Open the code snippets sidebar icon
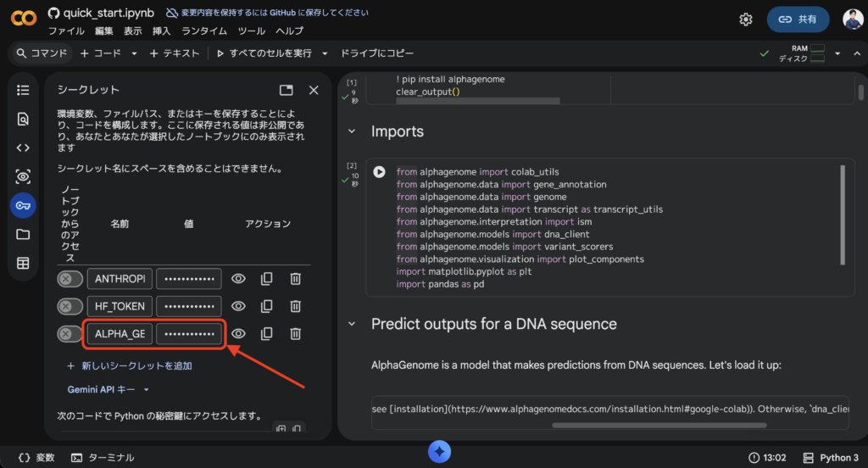This screenshot has height=468, width=868. pyautogui.click(x=23, y=148)
